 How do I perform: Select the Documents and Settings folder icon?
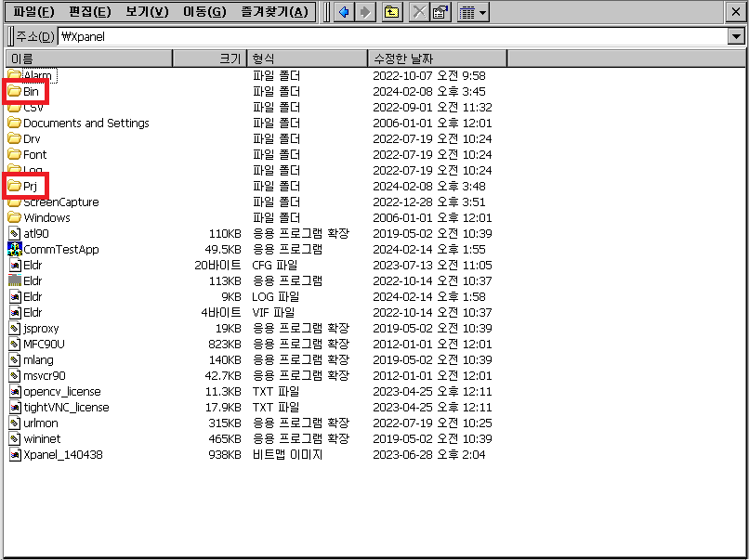click(x=14, y=123)
